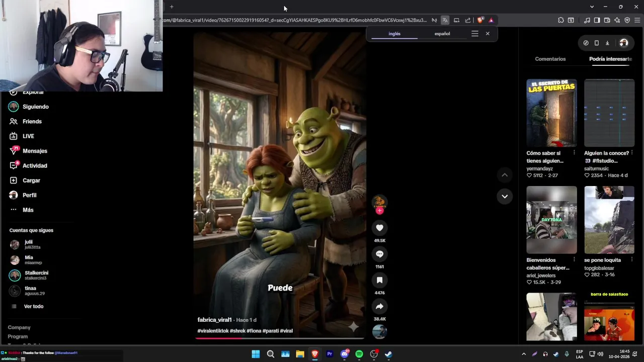Expand the Más sidebar menu
Image resolution: width=644 pixels, height=362 pixels.
pos(28,210)
